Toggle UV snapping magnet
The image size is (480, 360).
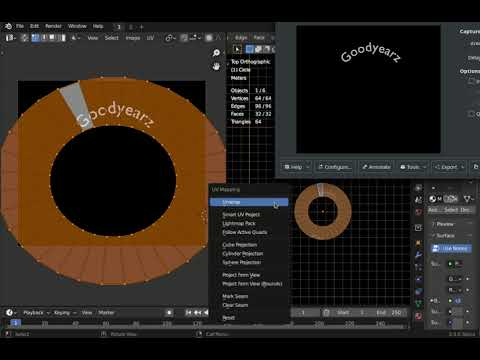(x=184, y=38)
